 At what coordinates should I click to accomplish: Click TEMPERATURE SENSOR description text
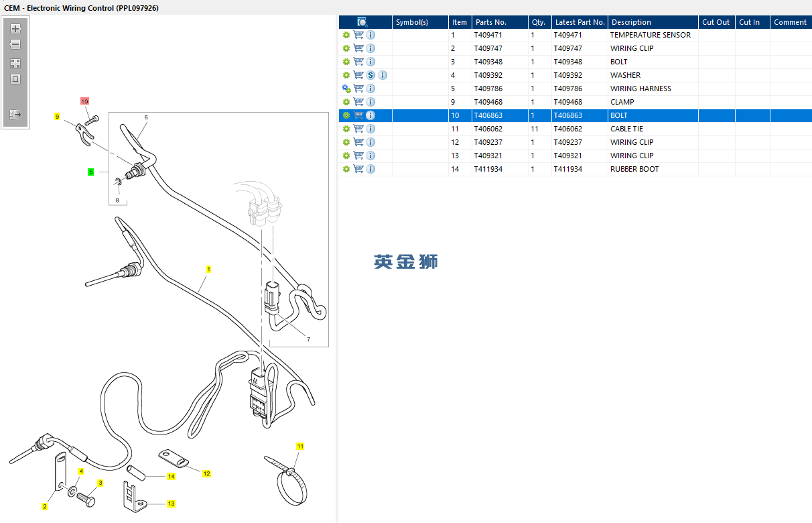coord(650,35)
